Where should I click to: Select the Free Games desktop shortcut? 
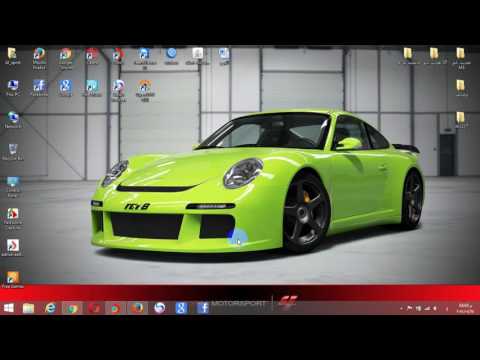click(13, 280)
